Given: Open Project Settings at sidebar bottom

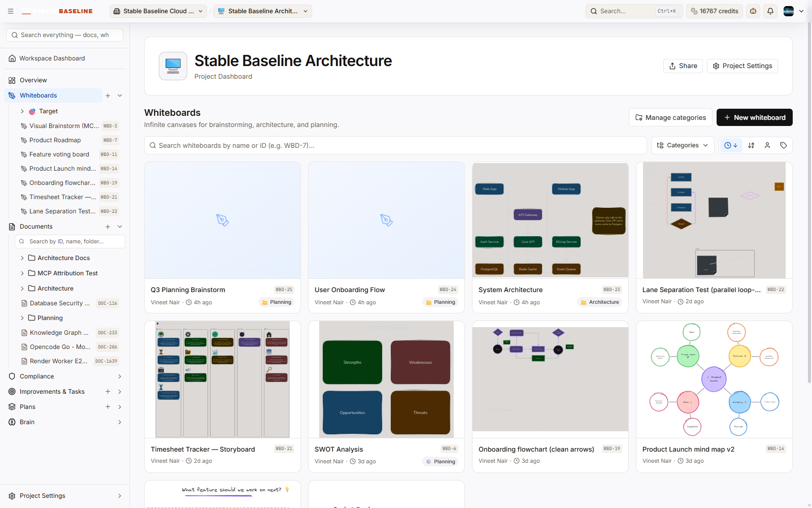Looking at the screenshot, I should [64, 496].
